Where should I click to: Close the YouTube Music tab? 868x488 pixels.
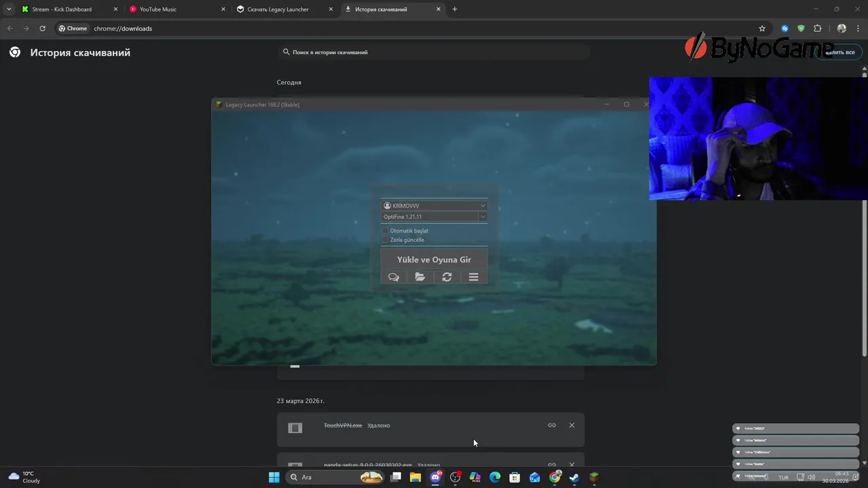click(223, 9)
